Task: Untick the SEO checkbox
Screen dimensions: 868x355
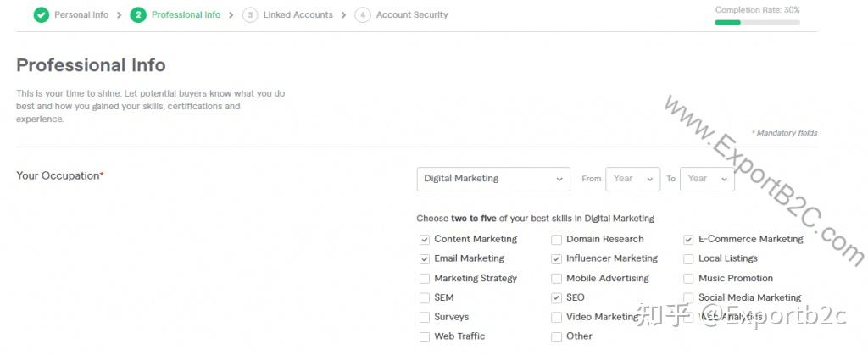Action: point(557,298)
